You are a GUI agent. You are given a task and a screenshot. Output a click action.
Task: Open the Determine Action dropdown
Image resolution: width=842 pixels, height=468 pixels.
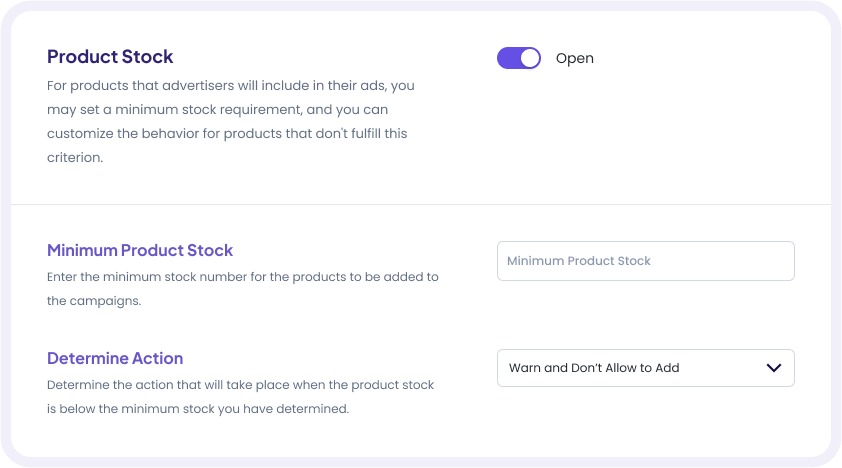[645, 368]
